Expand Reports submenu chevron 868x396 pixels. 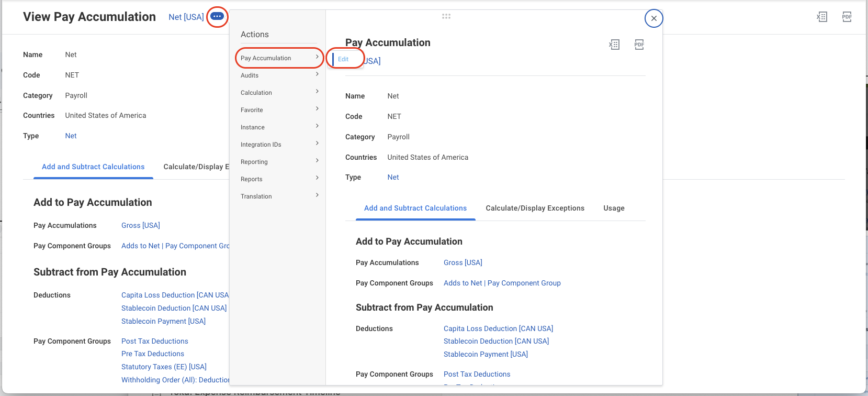click(x=317, y=178)
